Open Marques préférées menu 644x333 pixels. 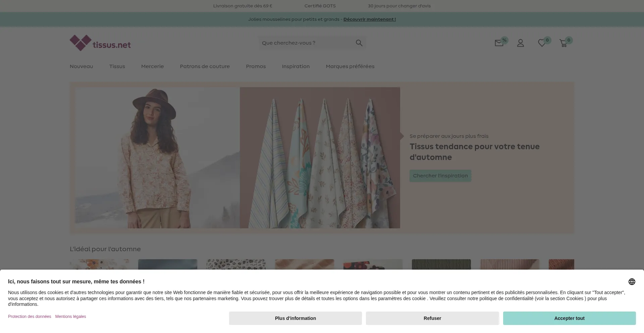click(350, 66)
